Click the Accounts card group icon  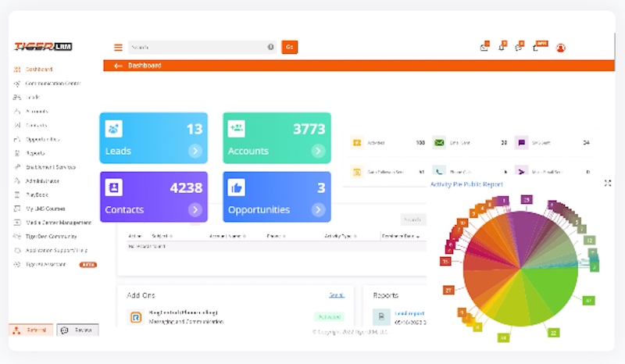click(237, 128)
